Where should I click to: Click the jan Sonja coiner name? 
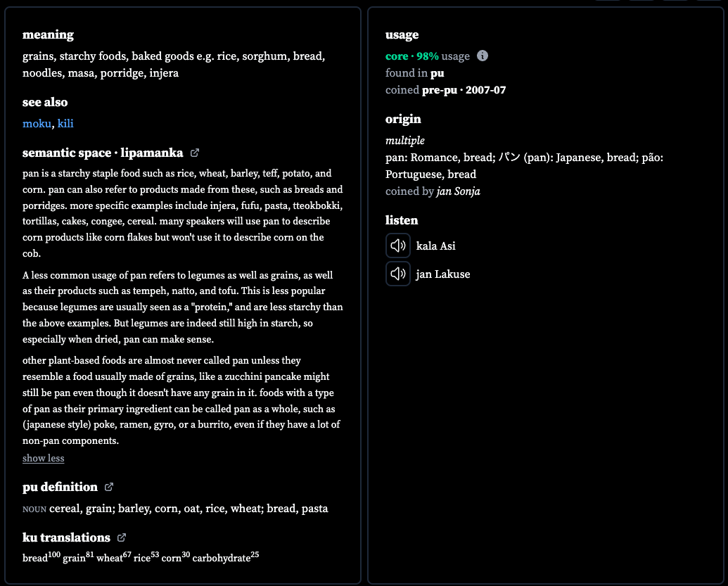click(458, 191)
